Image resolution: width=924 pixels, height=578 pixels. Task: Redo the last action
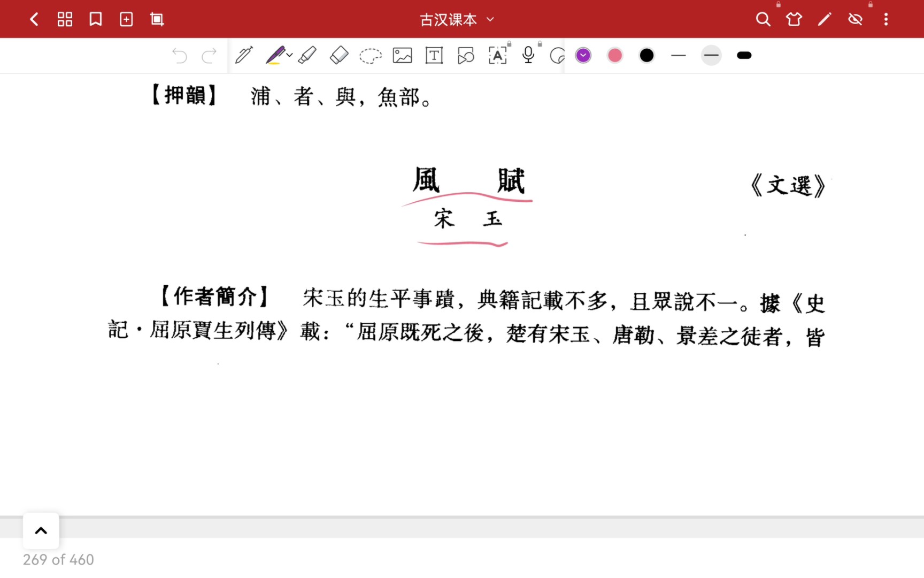[209, 56]
